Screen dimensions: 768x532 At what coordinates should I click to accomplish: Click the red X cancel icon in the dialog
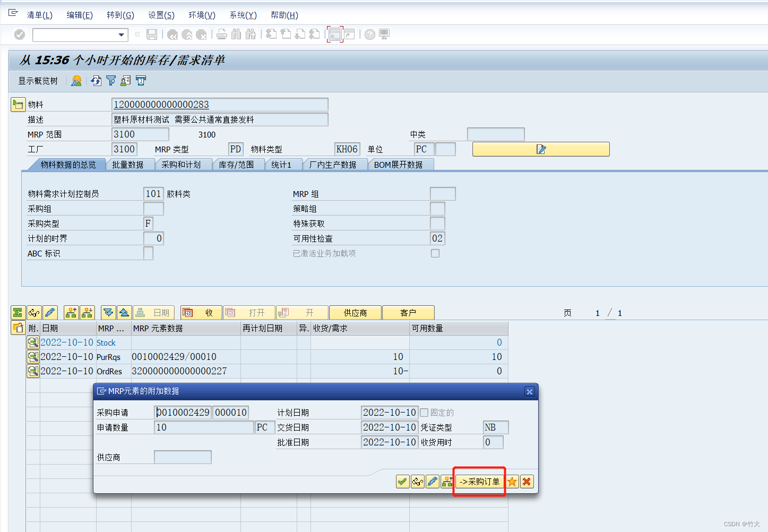click(x=526, y=482)
